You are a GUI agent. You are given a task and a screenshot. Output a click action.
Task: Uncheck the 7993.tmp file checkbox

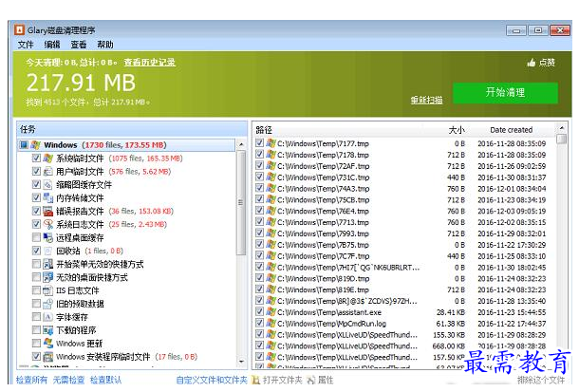[x=259, y=233]
